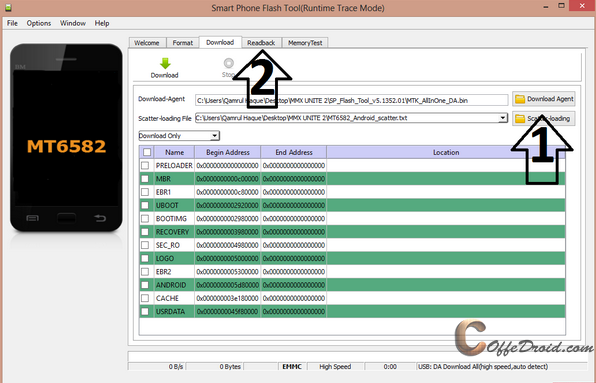The width and height of the screenshot is (596, 383).
Task: Check the SEC_RO partition checkbox
Action: [x=145, y=245]
